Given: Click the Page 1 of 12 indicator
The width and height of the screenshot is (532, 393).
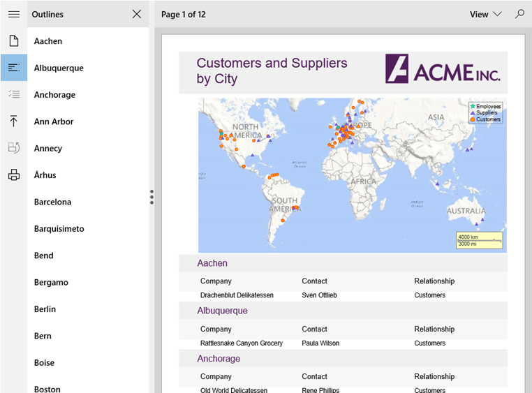Looking at the screenshot, I should tap(184, 14).
